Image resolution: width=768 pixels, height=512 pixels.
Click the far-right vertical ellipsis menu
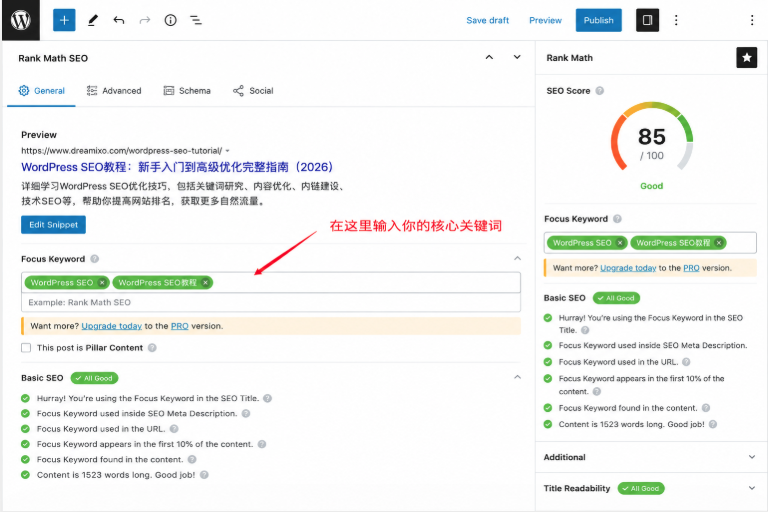[x=752, y=20]
